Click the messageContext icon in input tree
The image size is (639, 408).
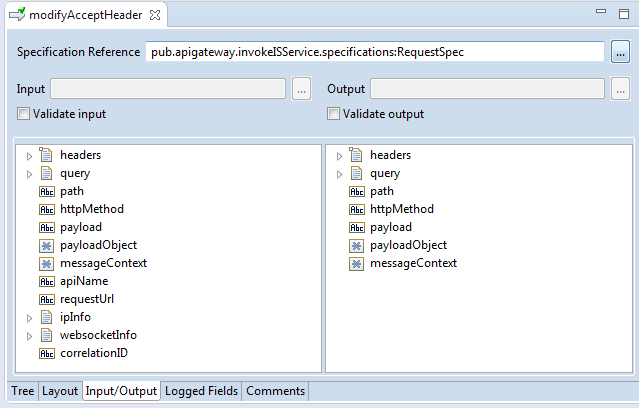(x=46, y=263)
